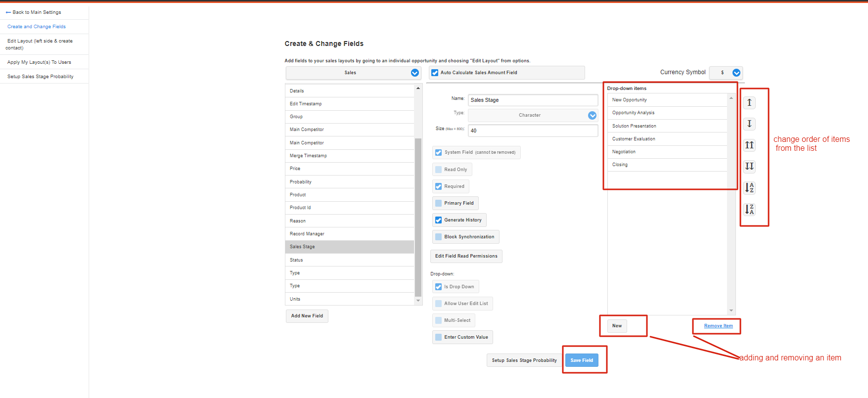This screenshot has width=868, height=398.
Task: Open the Sales module dropdown
Action: 414,73
